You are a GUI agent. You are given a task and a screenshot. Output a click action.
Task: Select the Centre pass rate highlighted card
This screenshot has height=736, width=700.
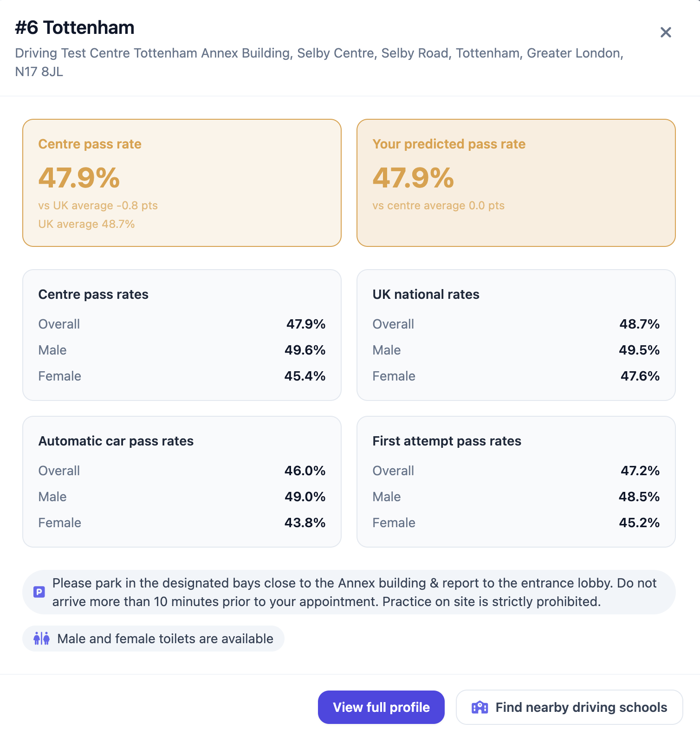(x=181, y=183)
